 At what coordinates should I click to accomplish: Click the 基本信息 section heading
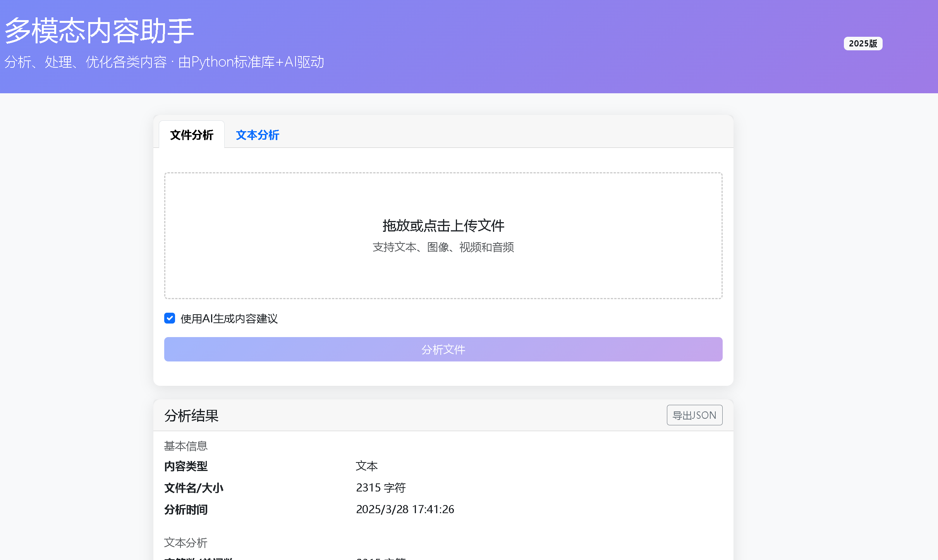click(186, 446)
